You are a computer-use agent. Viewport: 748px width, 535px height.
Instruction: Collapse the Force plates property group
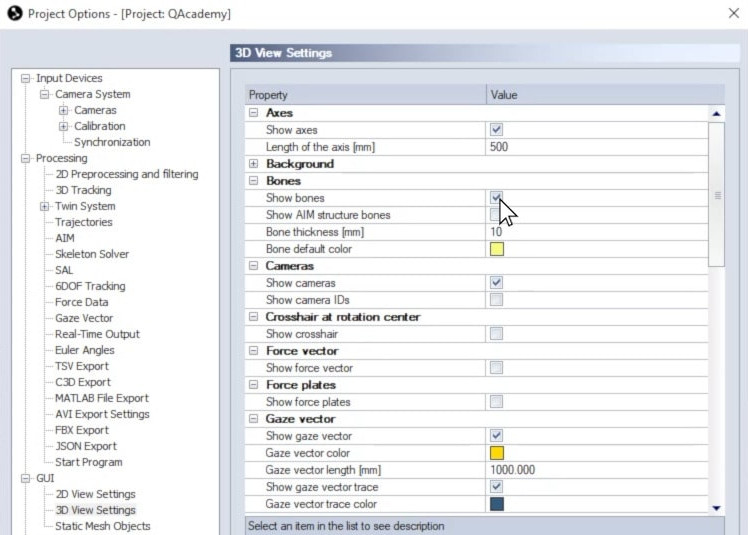pyautogui.click(x=254, y=385)
